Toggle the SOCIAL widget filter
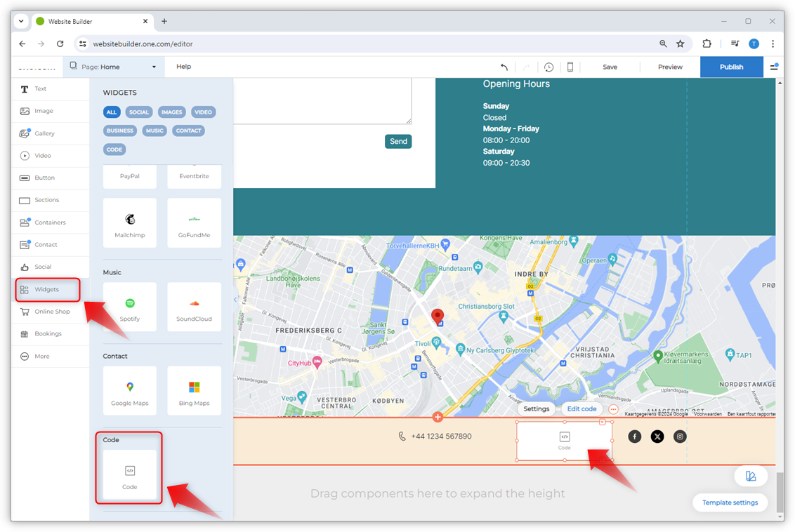Screen dimensions: 795x532 click(x=139, y=112)
